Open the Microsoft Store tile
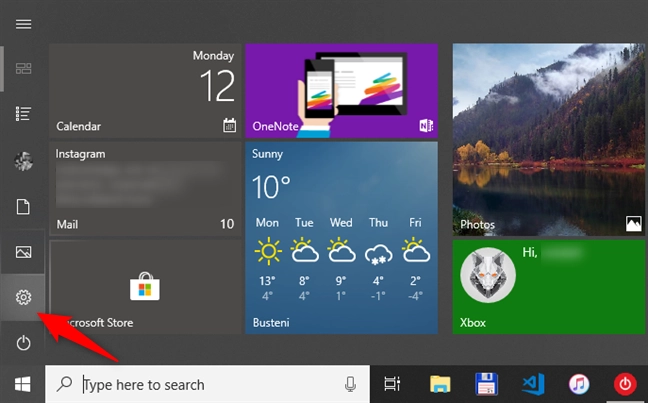This screenshot has width=648, height=403. (145, 287)
